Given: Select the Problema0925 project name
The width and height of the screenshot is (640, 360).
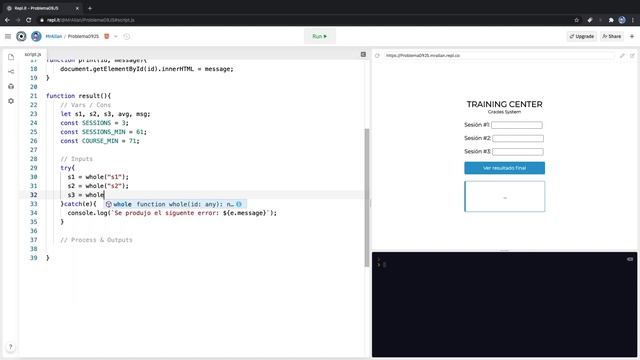Looking at the screenshot, I should [83, 36].
